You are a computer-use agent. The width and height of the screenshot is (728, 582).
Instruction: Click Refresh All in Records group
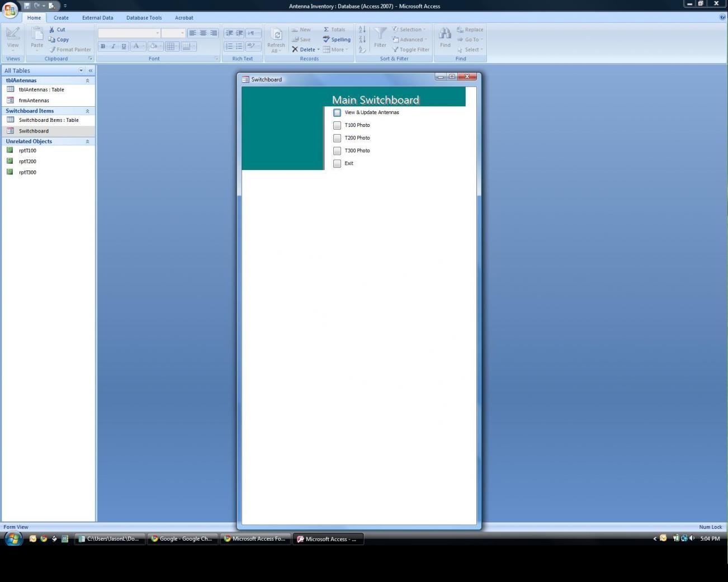tap(276, 40)
